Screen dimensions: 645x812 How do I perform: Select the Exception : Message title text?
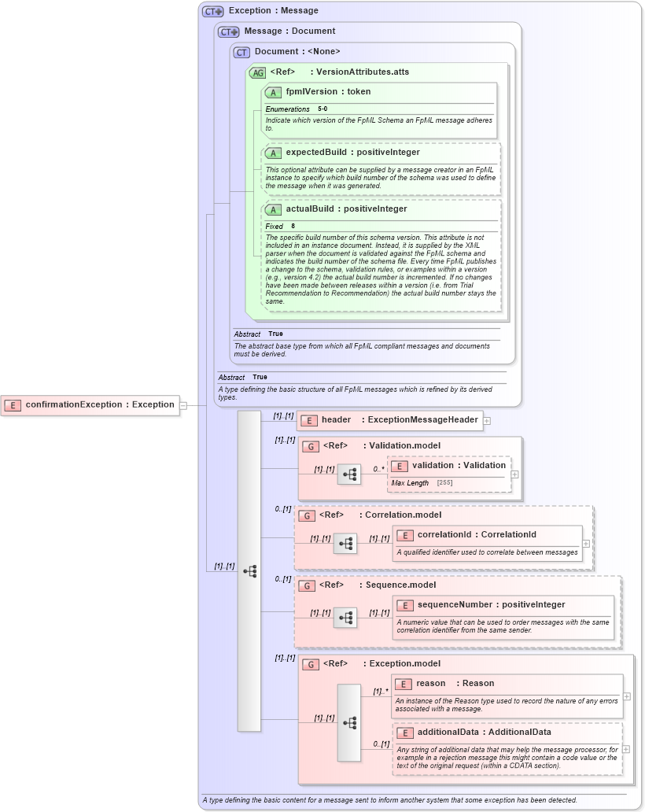coord(273,10)
